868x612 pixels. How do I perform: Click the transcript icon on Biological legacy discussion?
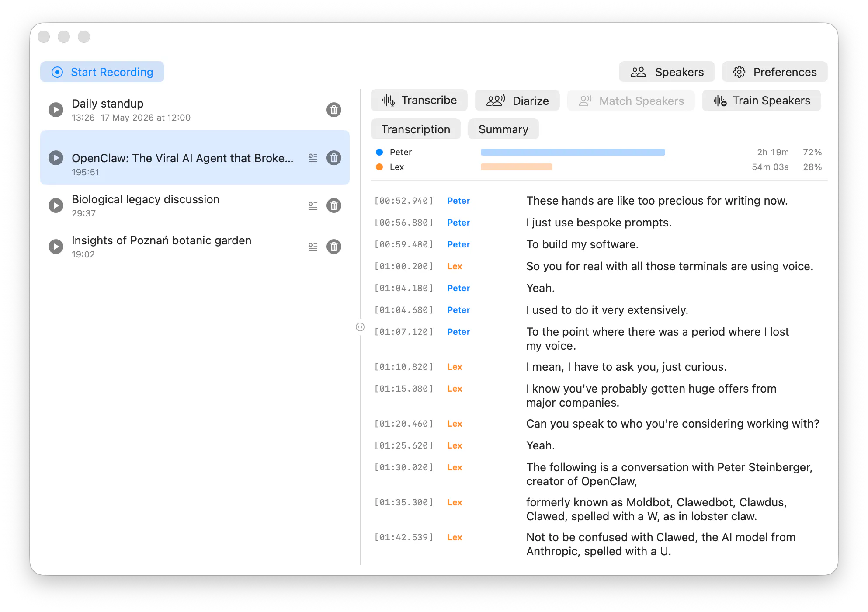(313, 205)
